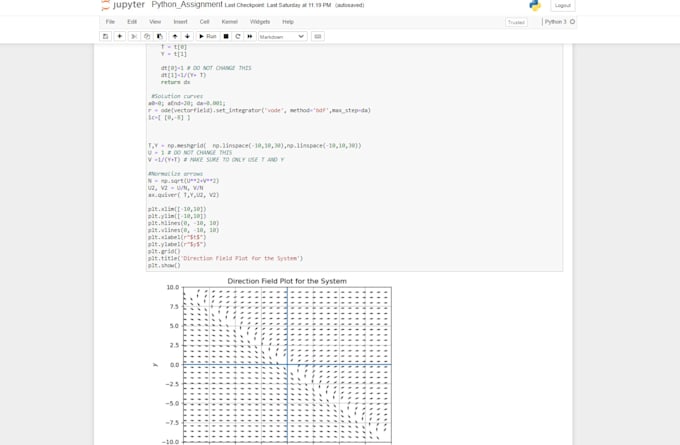Copy selected cells icon in toolbar
Viewport: 680px width, 445px height.
click(147, 36)
